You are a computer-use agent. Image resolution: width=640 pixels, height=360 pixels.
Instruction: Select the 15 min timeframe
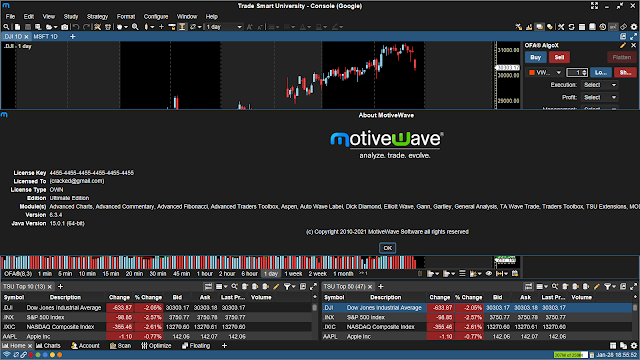tap(111, 273)
